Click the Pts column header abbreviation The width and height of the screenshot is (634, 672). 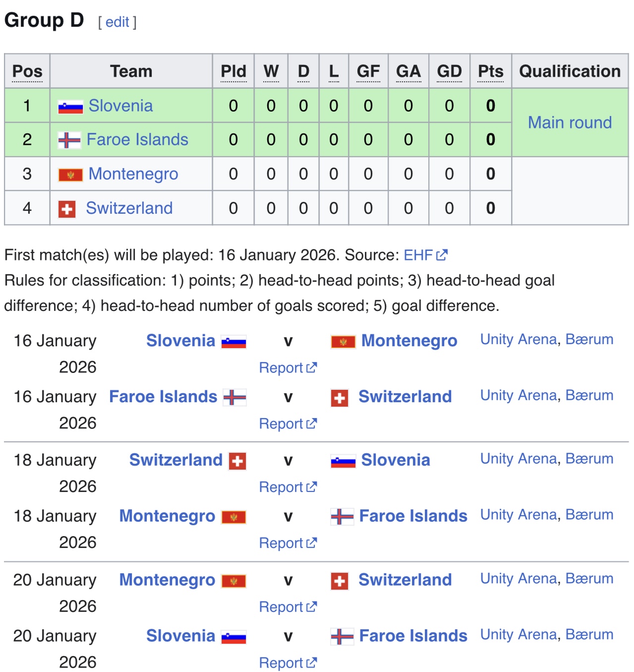point(490,71)
